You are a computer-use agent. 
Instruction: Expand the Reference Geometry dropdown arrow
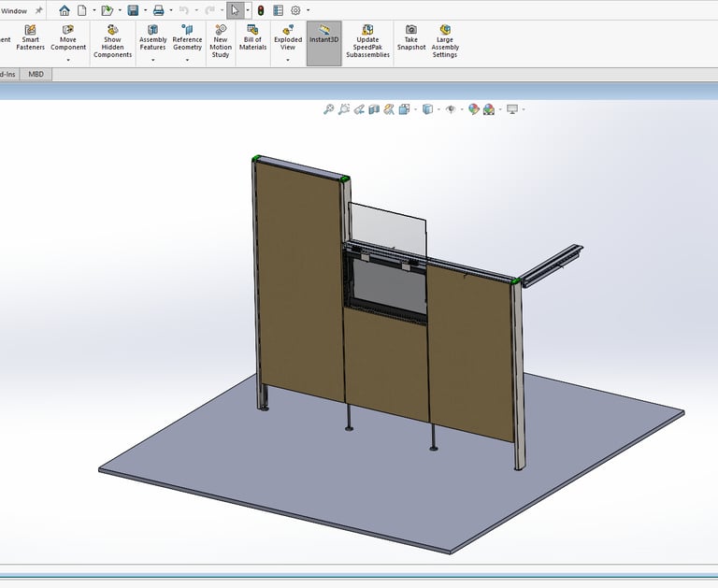(x=187, y=60)
